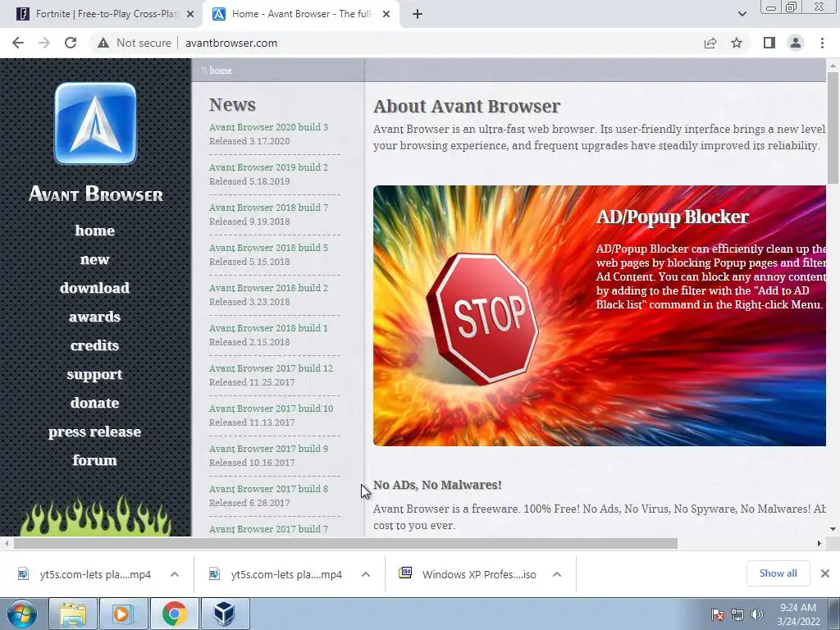The image size is (840, 630).
Task: Launch Windows Explorer from the taskbar
Action: pos(72,614)
